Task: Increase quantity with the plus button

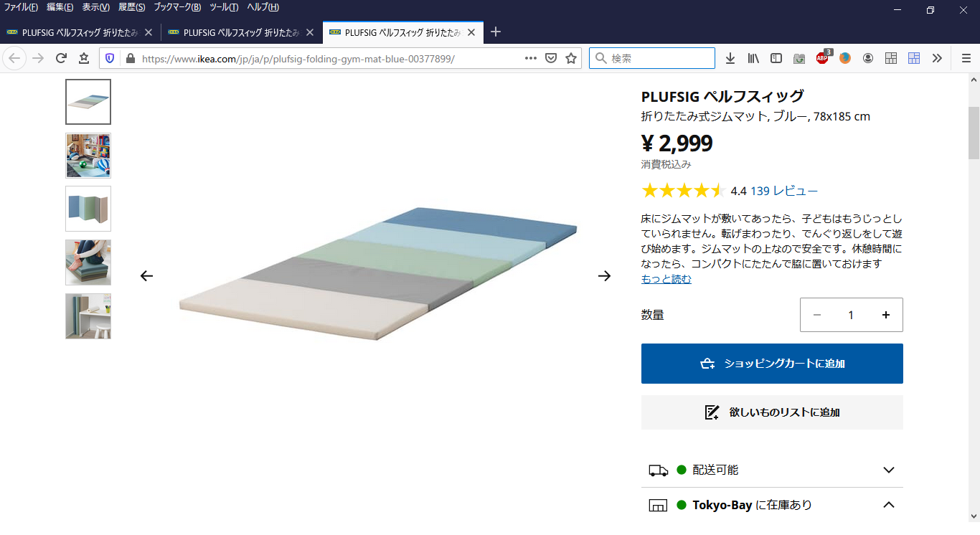Action: pyautogui.click(x=886, y=315)
